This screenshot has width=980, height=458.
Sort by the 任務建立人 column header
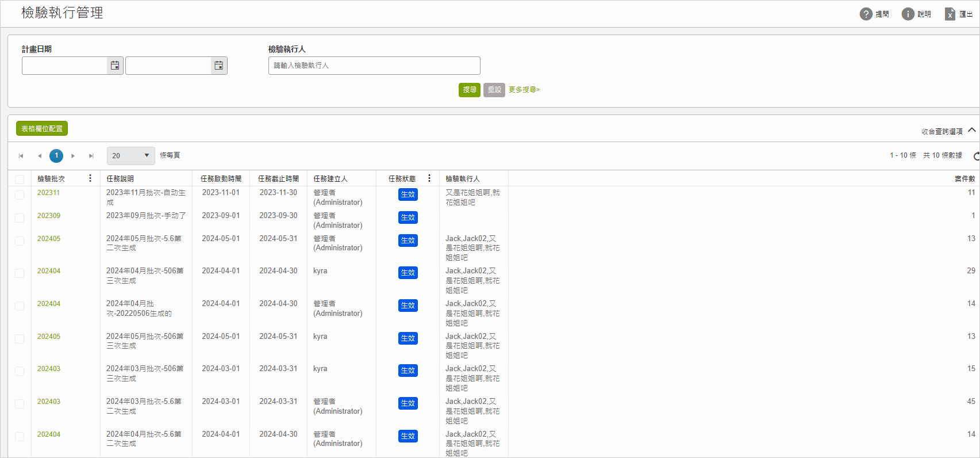point(330,179)
